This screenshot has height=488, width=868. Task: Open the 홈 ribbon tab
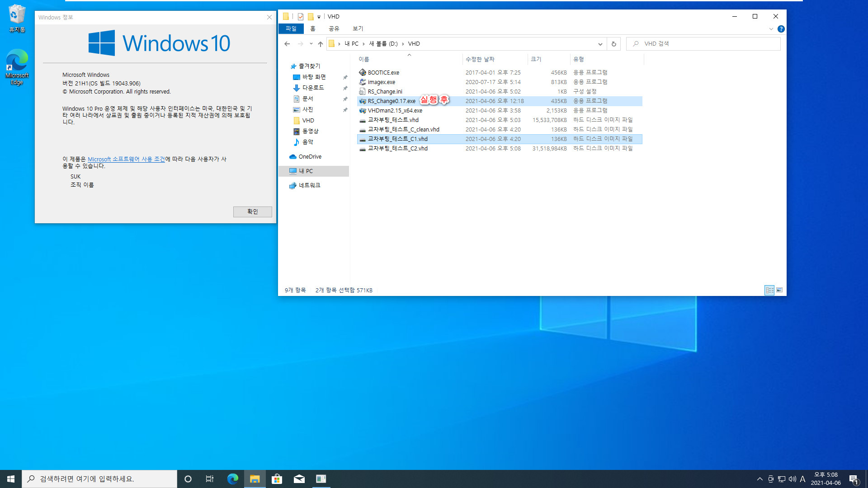pos(312,28)
